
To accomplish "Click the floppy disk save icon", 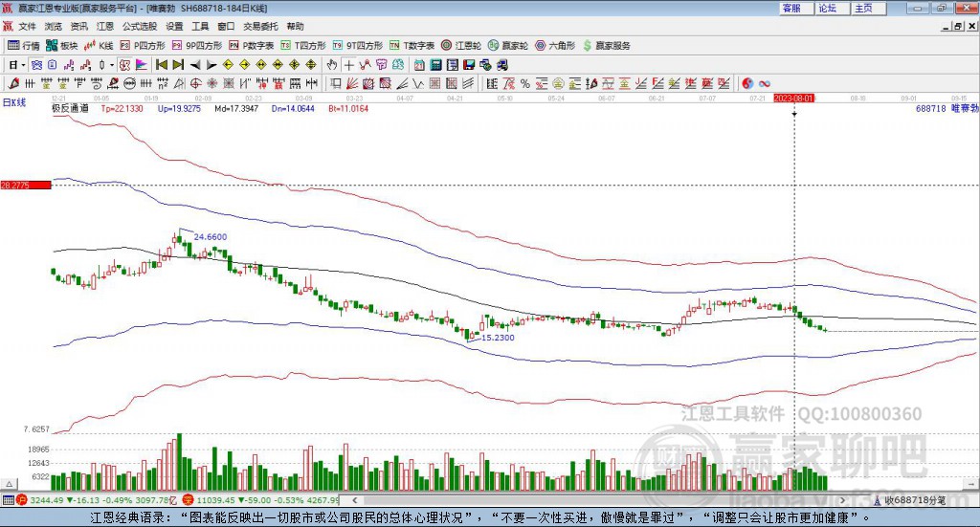I will point(469,65).
